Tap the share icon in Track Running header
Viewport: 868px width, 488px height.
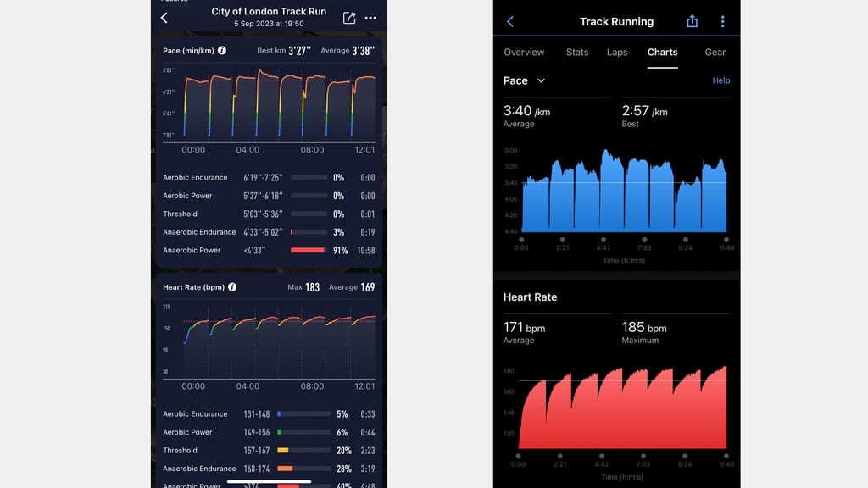(x=692, y=21)
